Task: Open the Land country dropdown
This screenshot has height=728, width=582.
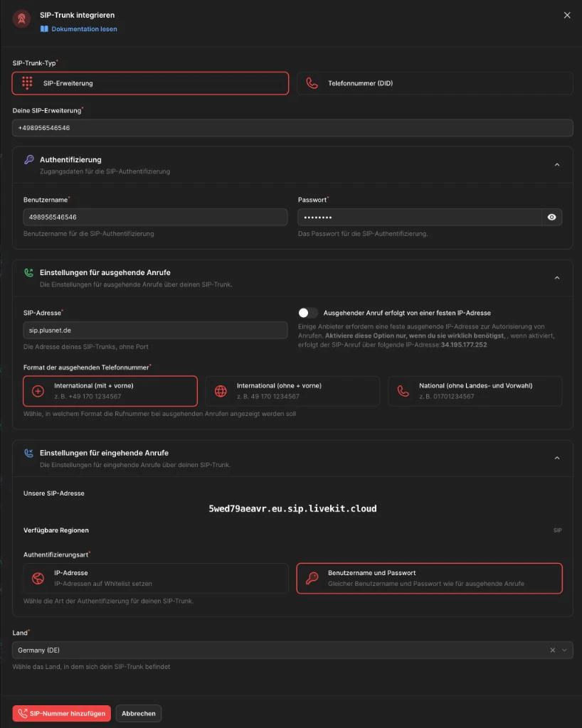Action: (x=565, y=650)
